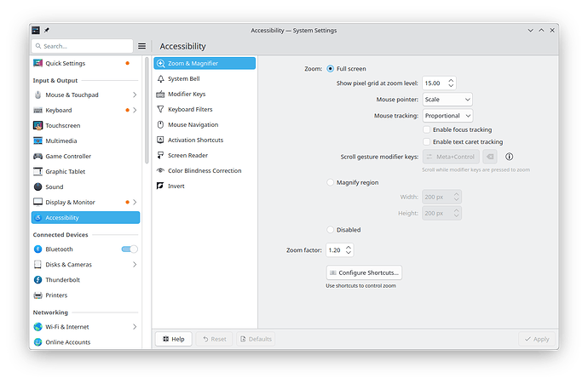Click the Zoom factor stepper field
588x384 pixels.
[x=334, y=250]
